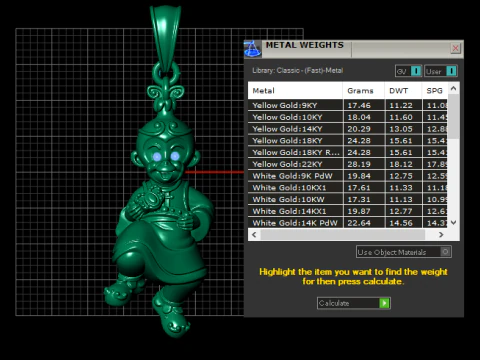Toggle Use Object Materials option
This screenshot has height=360, width=480.
click(x=404, y=252)
